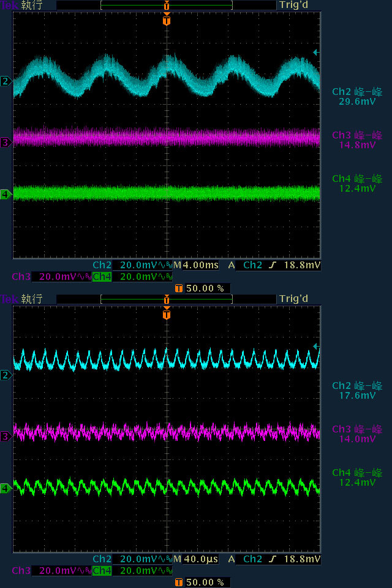Click the Ch2 峰-峰 17.6mV measurement
Screen dimensions: 392x588
357,391
